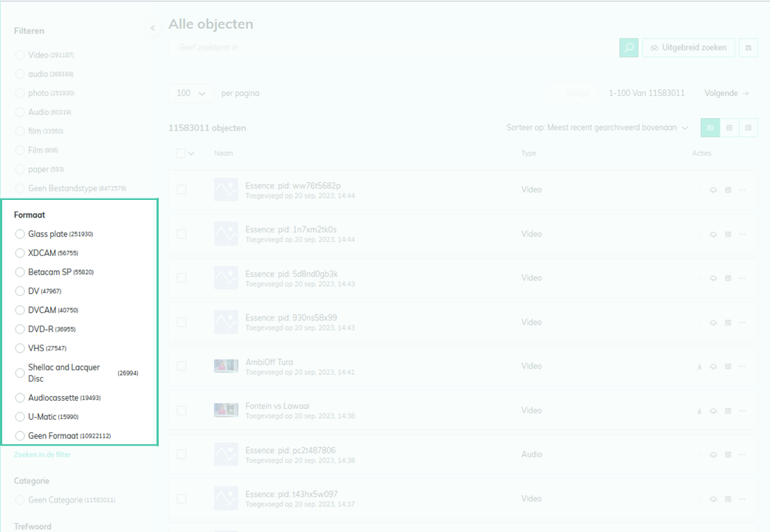
Task: Open the Fontein vs Lawaai item title
Action: point(278,407)
